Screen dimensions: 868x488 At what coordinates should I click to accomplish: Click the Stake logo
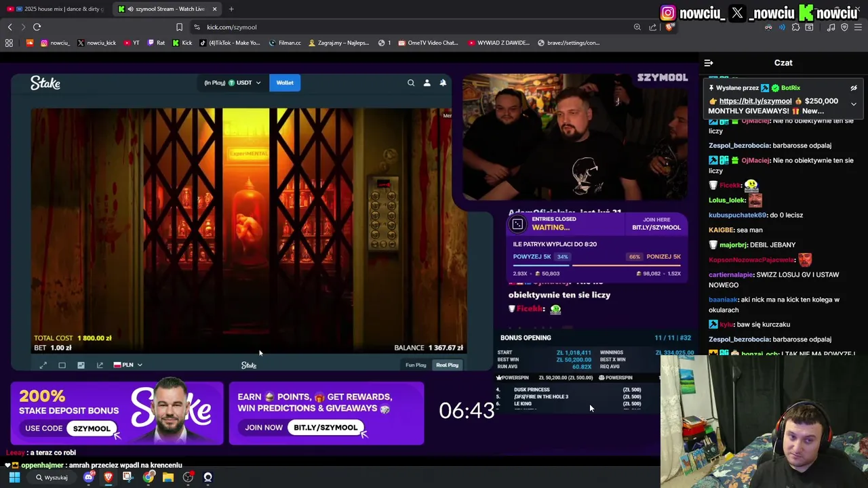(45, 83)
